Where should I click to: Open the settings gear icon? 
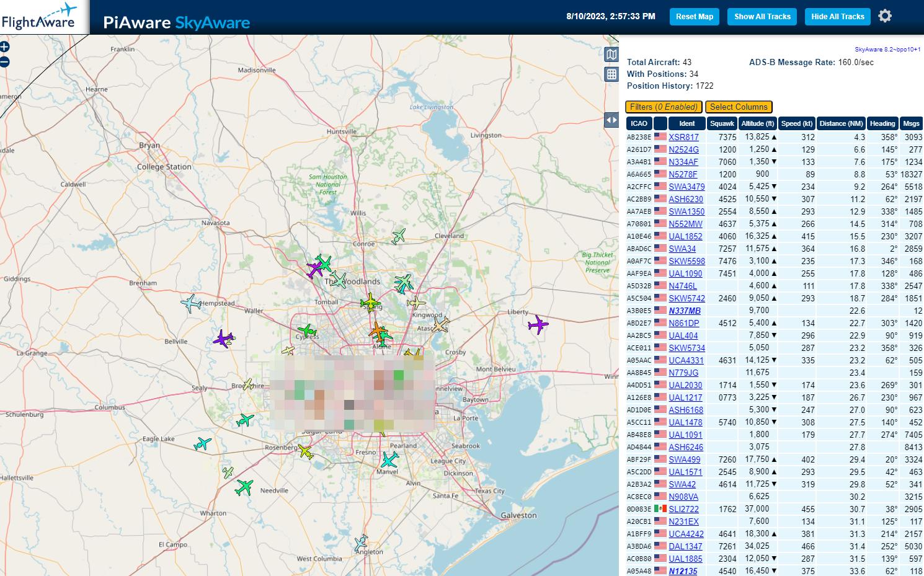885,16
